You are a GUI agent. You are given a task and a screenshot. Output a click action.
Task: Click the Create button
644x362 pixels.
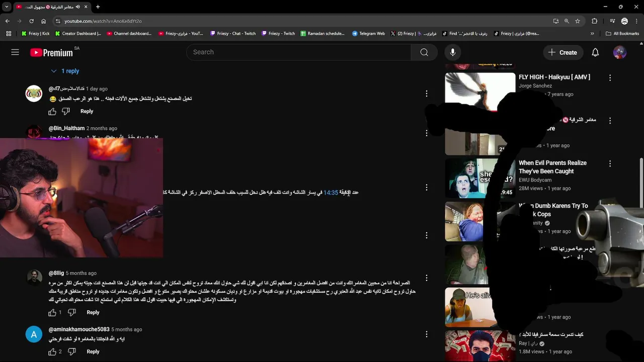[563, 52]
